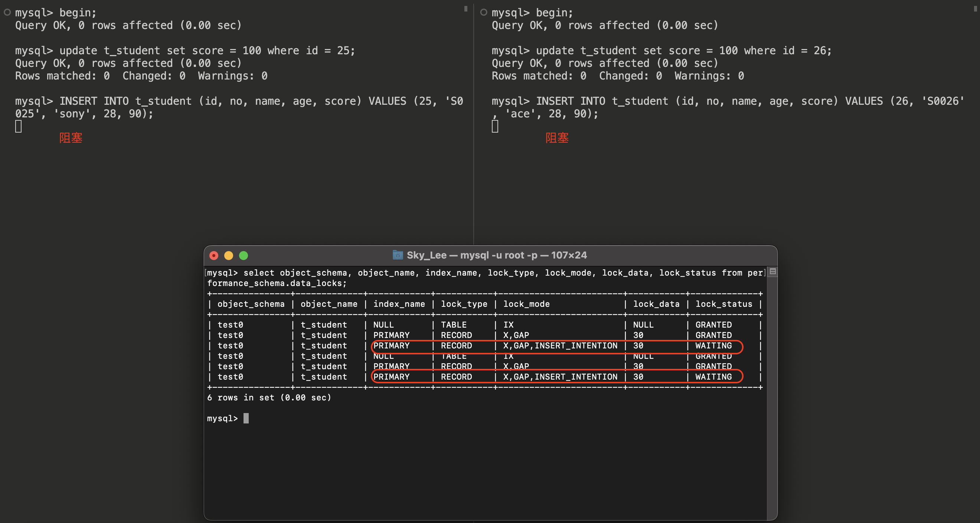Image resolution: width=980 pixels, height=523 pixels.
Task: Click the red close button of Sky_Lee terminal
Action: click(214, 256)
